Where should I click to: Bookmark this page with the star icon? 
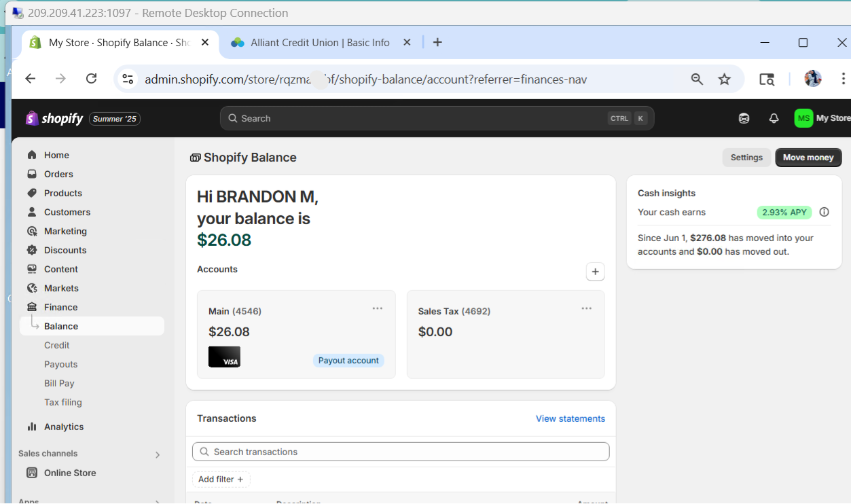pyautogui.click(x=725, y=79)
